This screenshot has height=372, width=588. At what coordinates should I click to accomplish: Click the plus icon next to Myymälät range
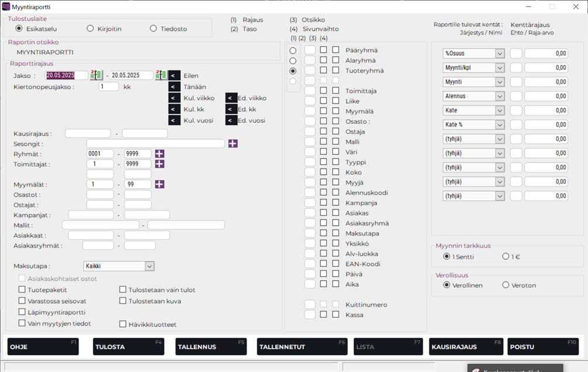159,184
